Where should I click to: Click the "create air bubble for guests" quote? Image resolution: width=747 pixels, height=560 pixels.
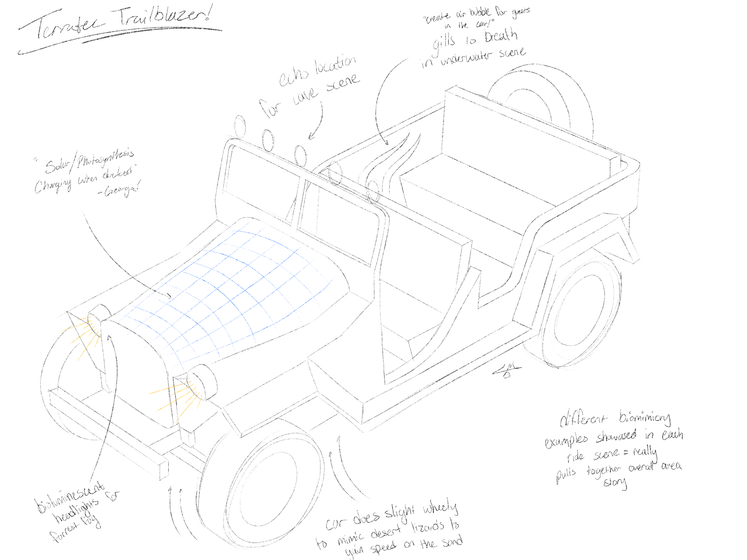[x=477, y=18]
